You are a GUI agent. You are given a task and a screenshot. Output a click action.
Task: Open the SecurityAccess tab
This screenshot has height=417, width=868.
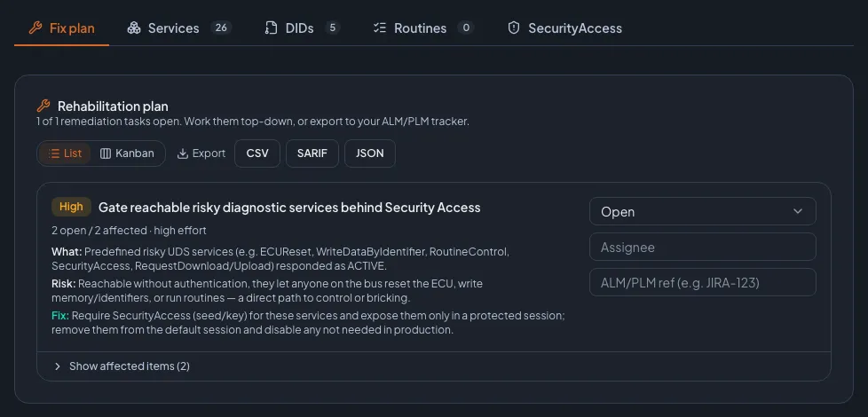(564, 28)
